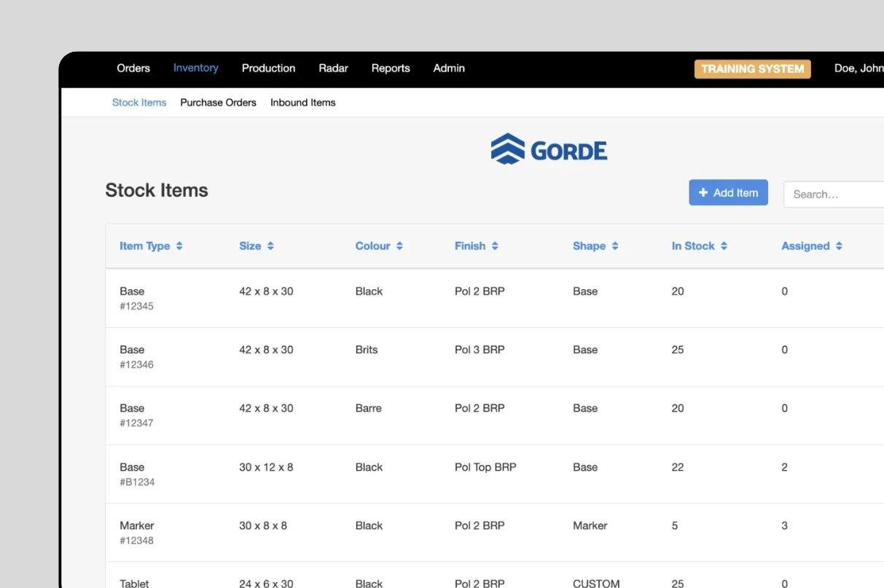Switch to the Purchase Orders tab

[218, 103]
